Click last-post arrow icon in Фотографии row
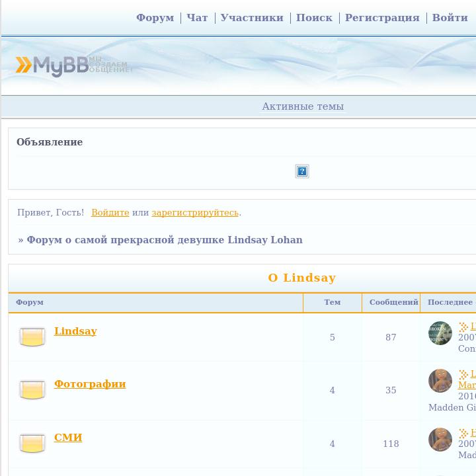This screenshot has height=476, width=476. 463,375
